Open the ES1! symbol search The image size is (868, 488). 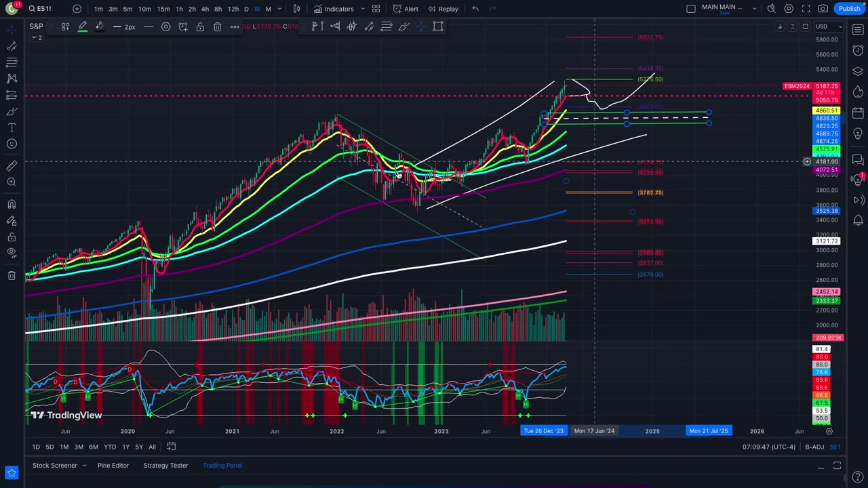click(x=39, y=9)
